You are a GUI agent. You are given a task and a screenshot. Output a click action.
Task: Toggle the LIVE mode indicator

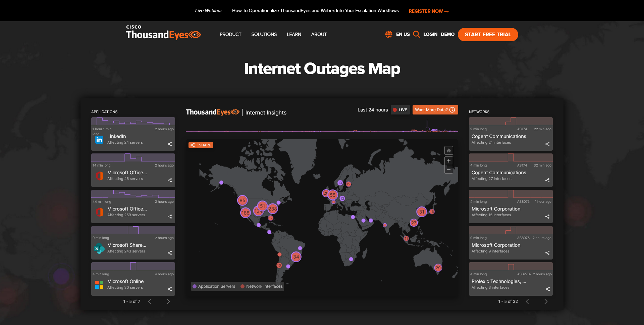(400, 110)
